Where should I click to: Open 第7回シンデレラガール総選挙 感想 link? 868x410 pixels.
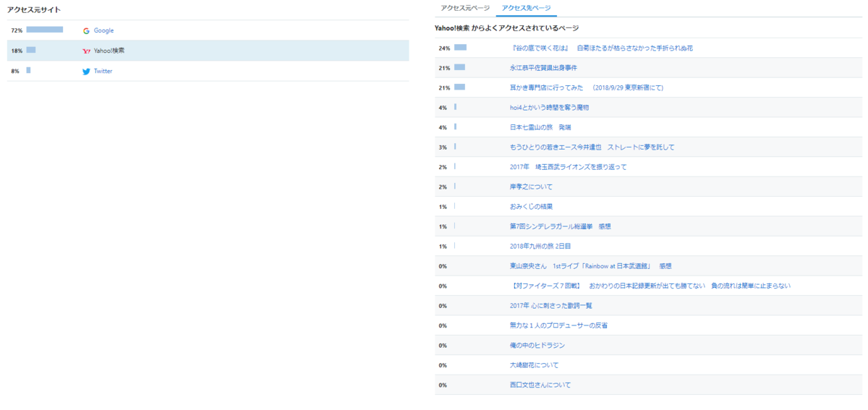(x=561, y=226)
